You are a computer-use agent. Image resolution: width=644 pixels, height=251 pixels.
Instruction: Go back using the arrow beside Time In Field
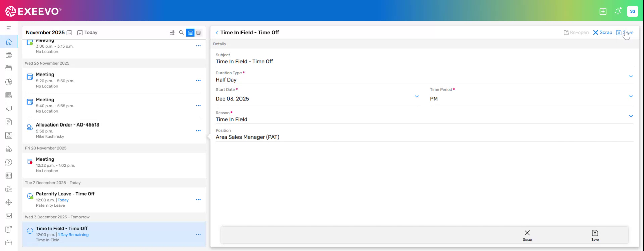217,33
